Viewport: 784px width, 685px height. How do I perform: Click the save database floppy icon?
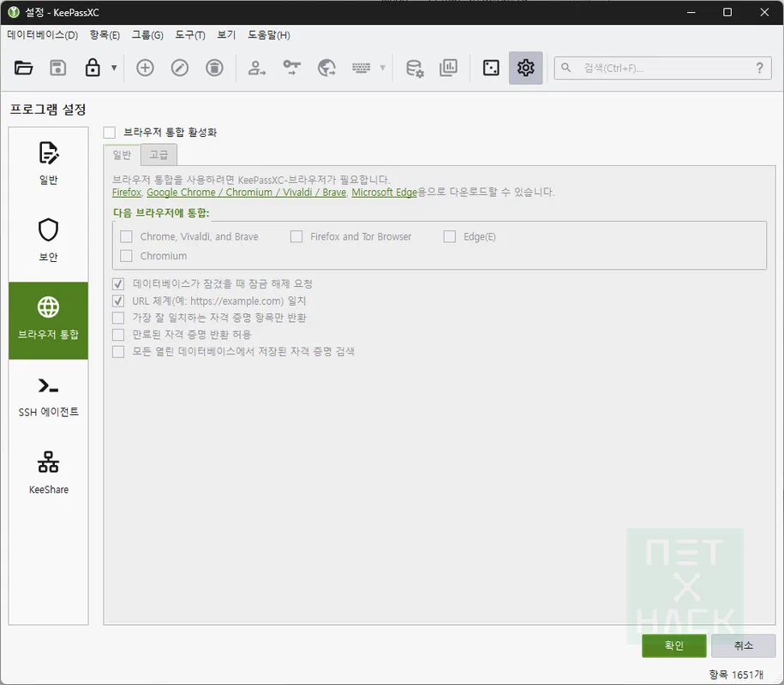[x=58, y=68]
